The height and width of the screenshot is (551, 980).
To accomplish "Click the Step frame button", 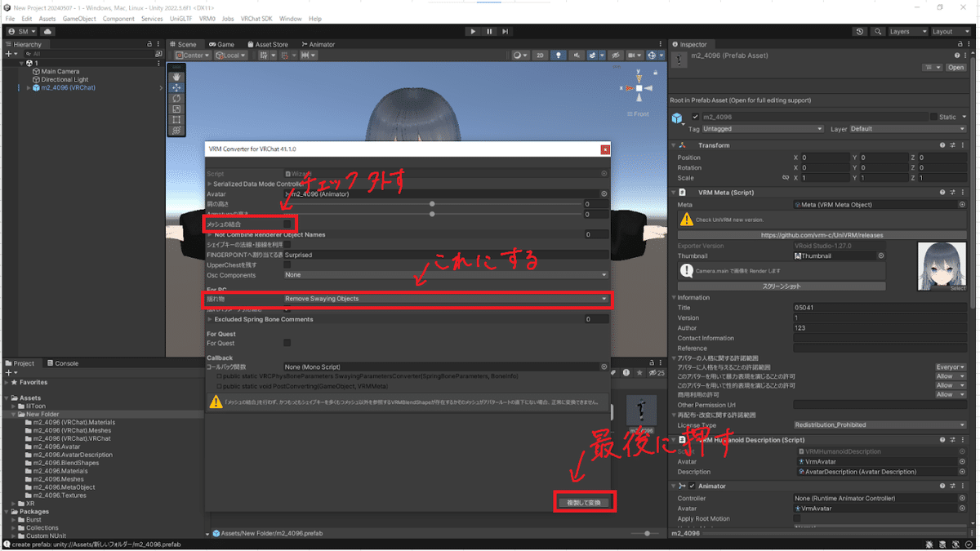I will (506, 31).
